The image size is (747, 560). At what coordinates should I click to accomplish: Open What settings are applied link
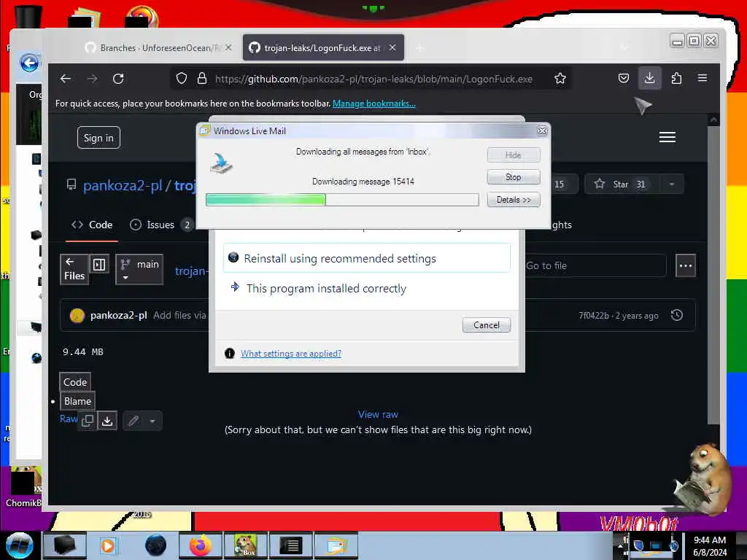[x=290, y=354]
